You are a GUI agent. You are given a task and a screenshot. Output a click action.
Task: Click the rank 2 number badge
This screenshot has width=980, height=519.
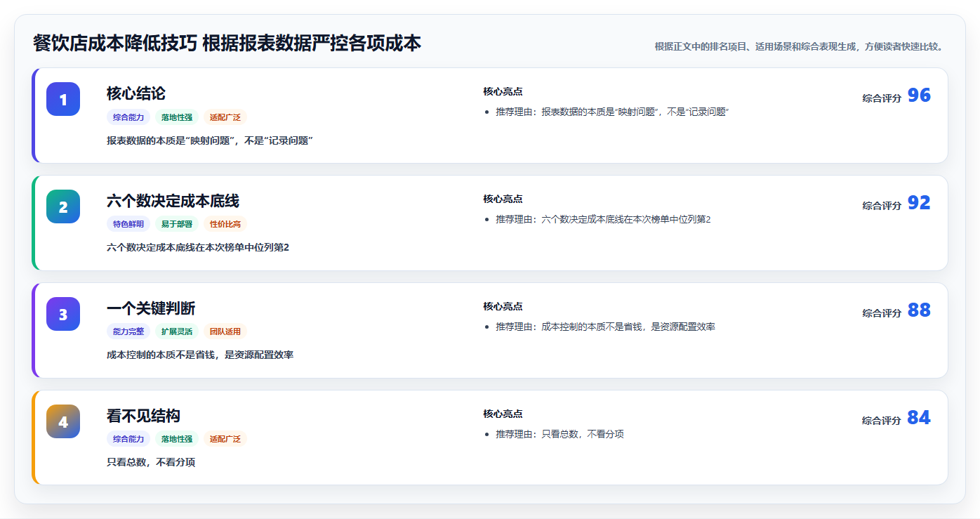pyautogui.click(x=63, y=206)
